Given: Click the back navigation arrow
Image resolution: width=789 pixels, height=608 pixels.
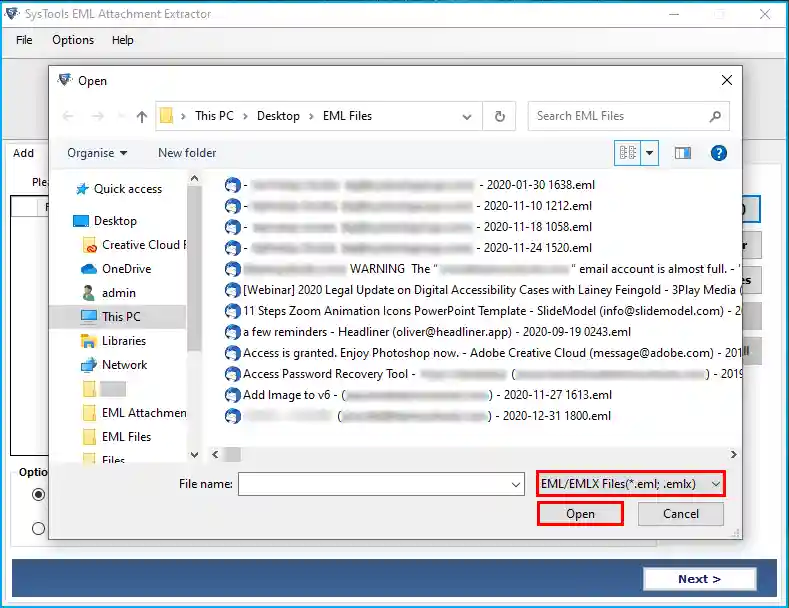Looking at the screenshot, I should (x=68, y=117).
